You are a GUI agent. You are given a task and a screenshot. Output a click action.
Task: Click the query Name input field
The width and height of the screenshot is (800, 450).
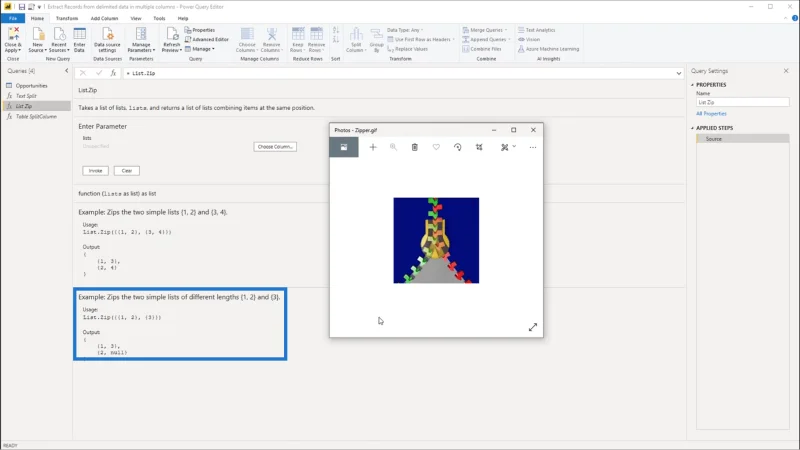(x=743, y=103)
